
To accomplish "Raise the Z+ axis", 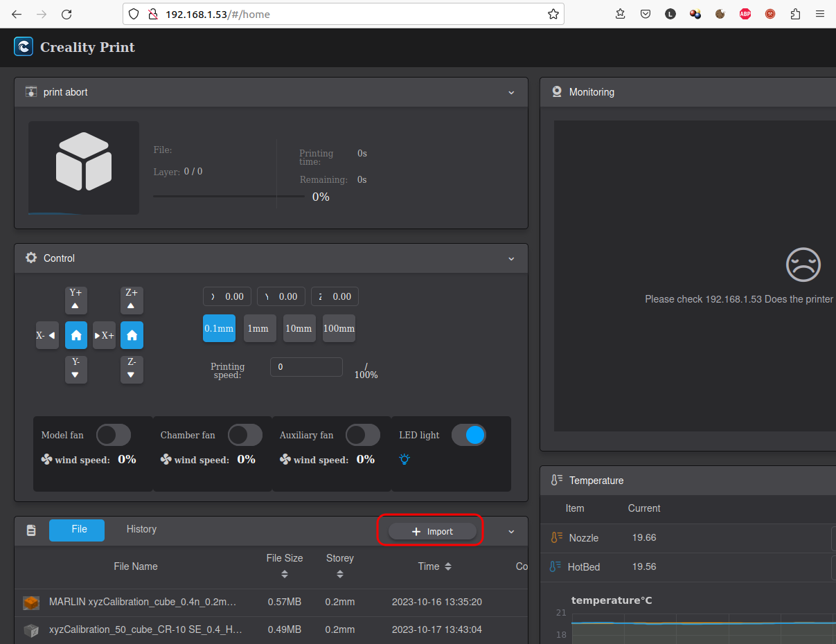I will 132,301.
